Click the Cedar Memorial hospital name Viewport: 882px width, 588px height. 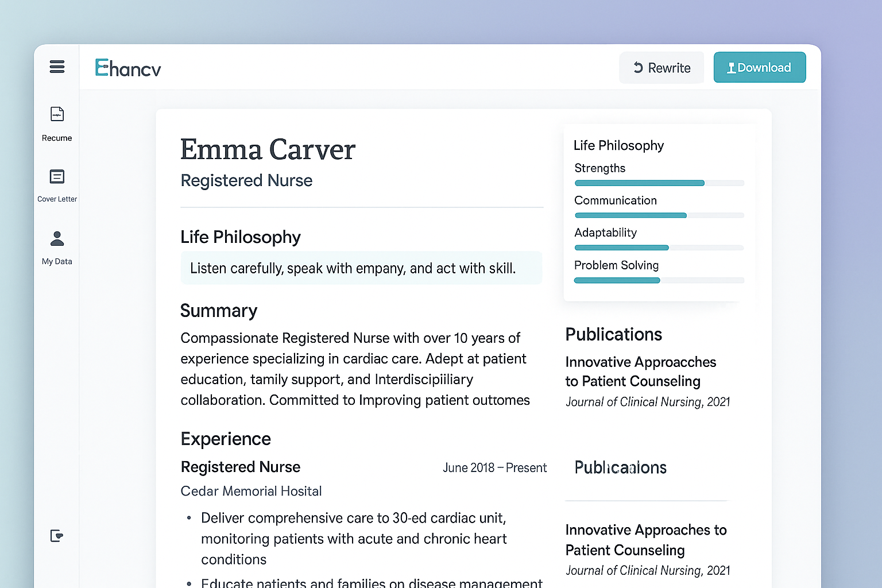pos(251,491)
